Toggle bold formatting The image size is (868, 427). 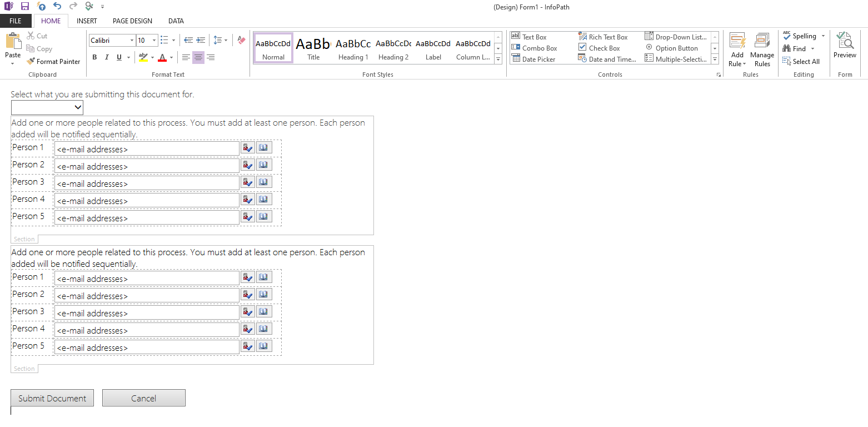[x=94, y=57]
